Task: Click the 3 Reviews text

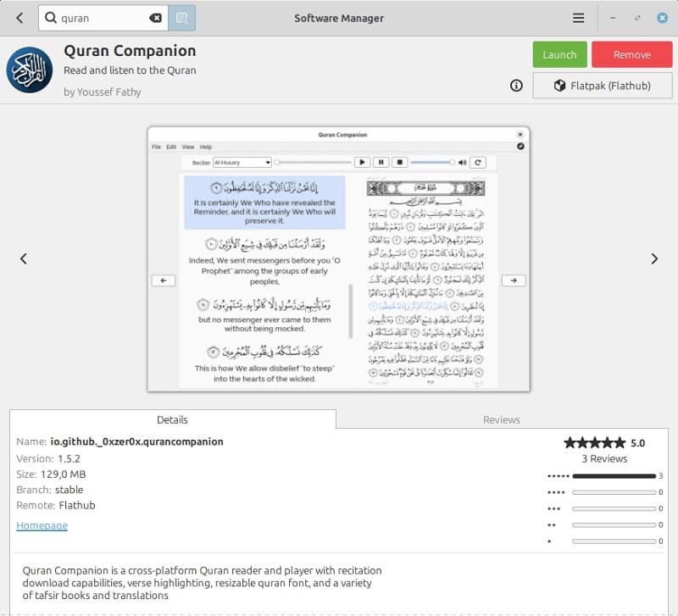Action: (x=604, y=458)
